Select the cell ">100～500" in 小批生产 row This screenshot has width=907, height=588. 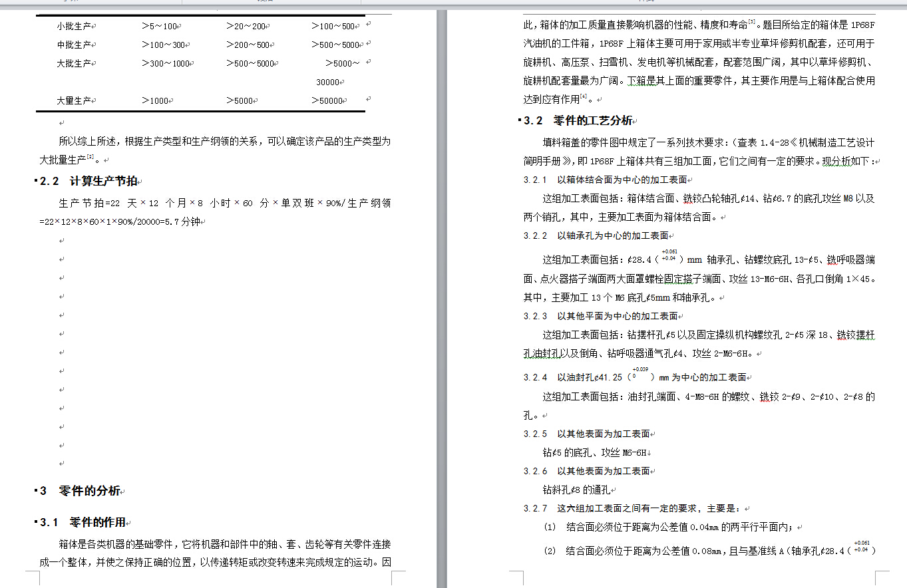pos(335,27)
